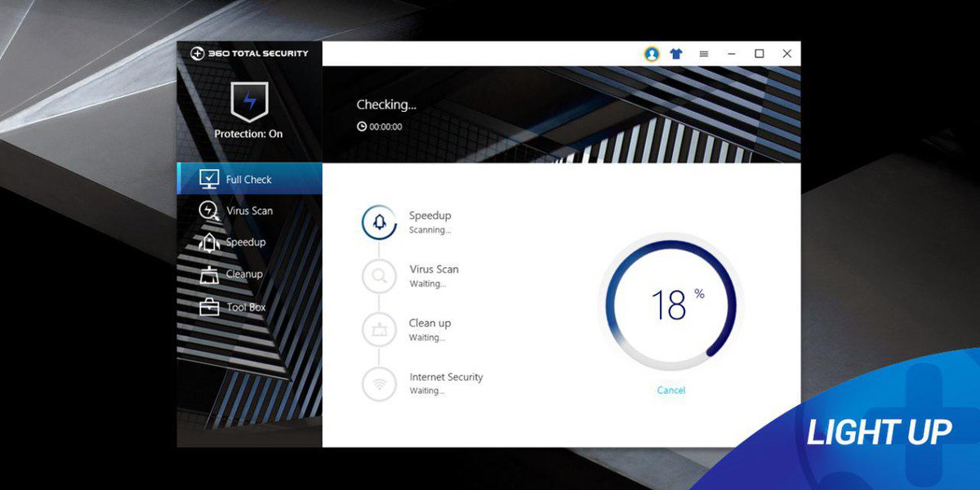Click the Full Check monitor icon

(210, 179)
